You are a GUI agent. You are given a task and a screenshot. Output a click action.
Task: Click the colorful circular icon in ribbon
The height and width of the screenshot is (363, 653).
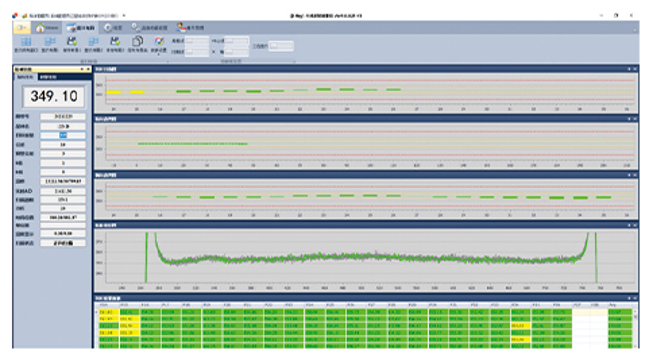pos(159,41)
